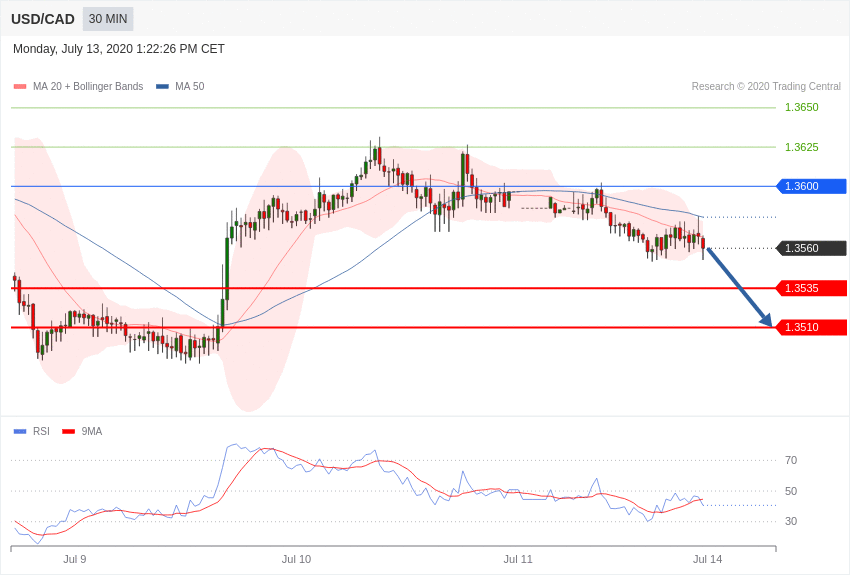Click the MA 50 legend swatch
Viewport: 850px width, 576px height.
(162, 87)
